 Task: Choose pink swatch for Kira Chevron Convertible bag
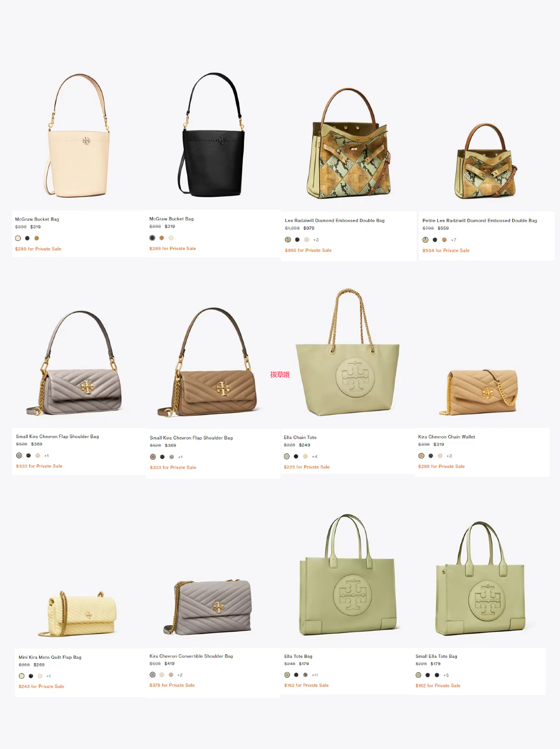click(171, 675)
